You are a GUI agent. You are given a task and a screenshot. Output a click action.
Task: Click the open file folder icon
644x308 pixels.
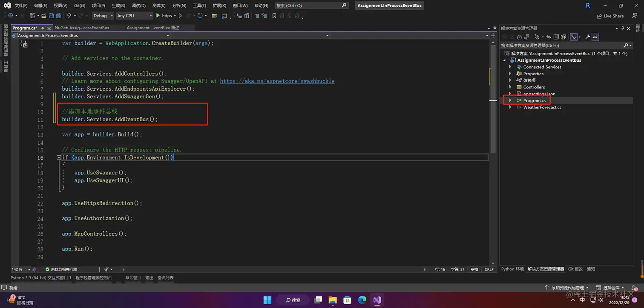point(44,16)
